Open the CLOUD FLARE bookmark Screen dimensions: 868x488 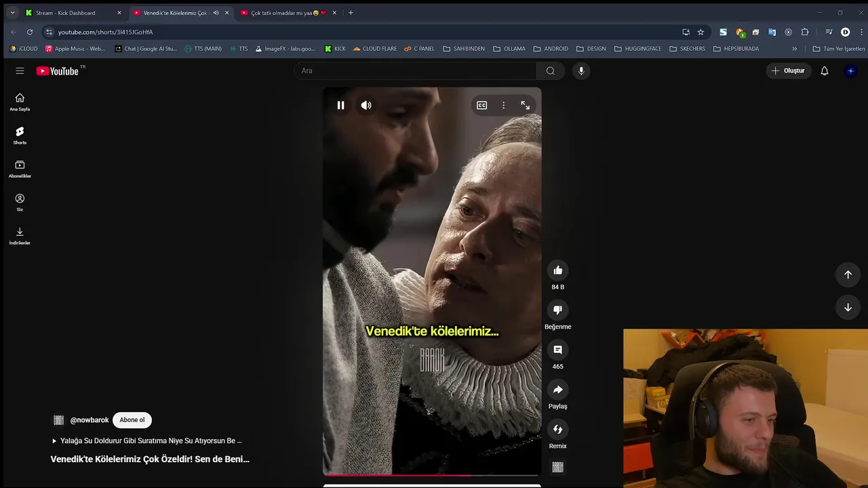(x=374, y=49)
